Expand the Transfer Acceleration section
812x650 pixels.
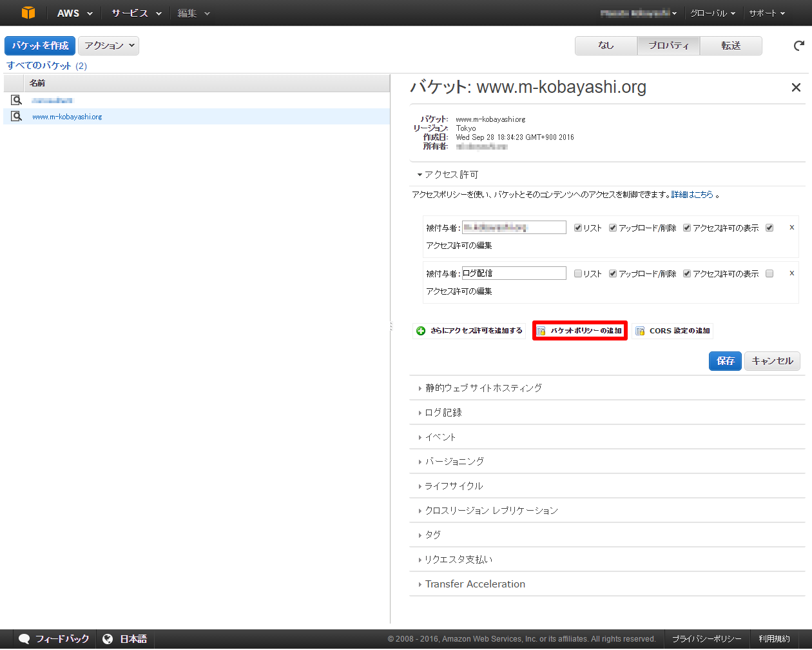472,584
